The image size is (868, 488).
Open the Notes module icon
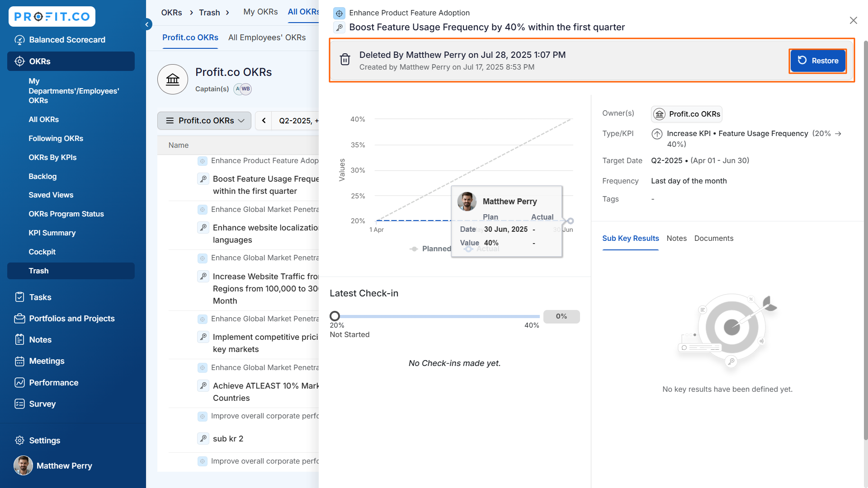click(x=19, y=339)
